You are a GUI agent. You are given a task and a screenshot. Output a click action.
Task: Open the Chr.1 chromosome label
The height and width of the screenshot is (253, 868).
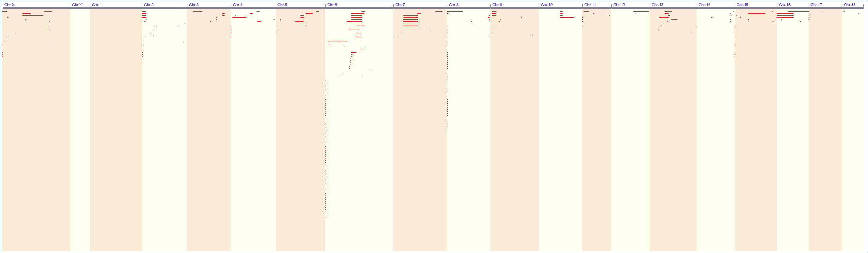point(97,5)
